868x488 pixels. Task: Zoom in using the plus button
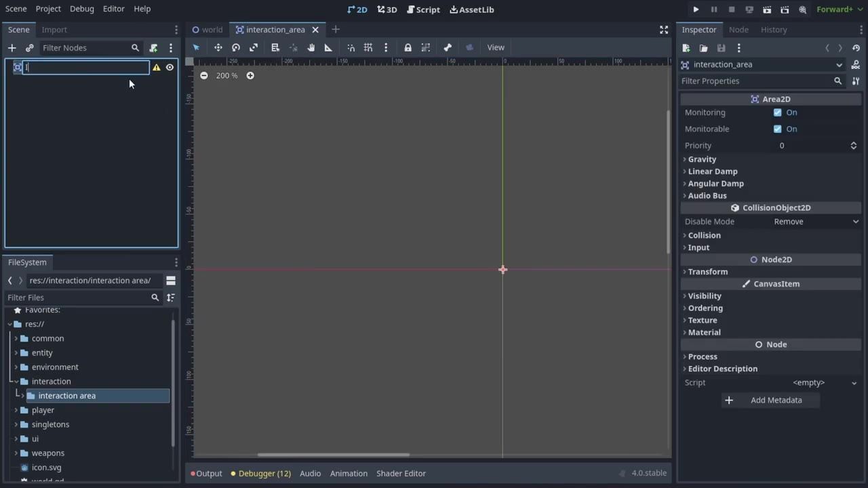250,75
